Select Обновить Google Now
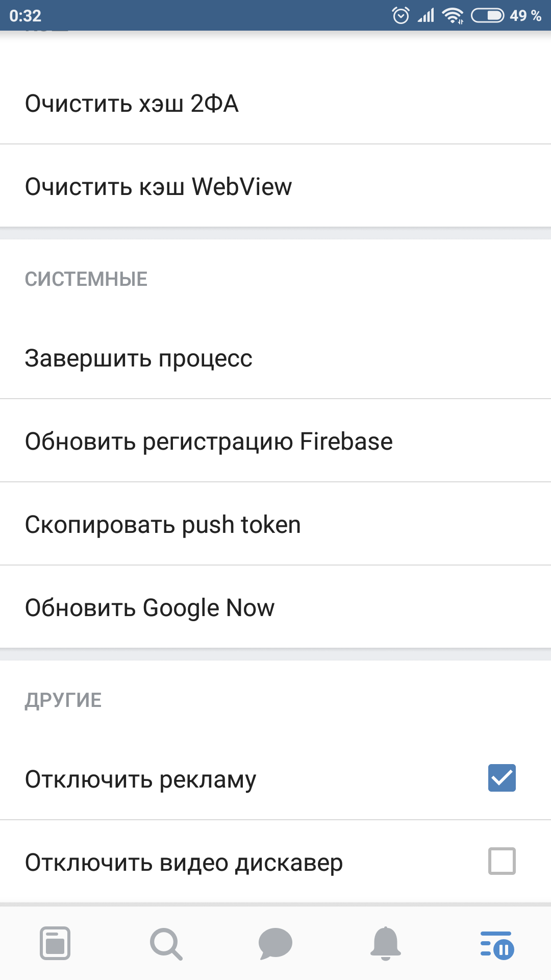The width and height of the screenshot is (551, 980). [150, 608]
